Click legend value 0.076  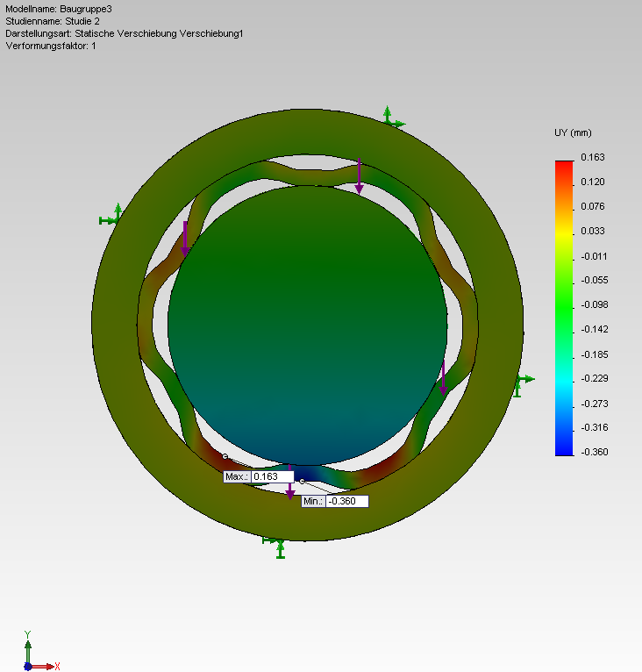(x=593, y=206)
